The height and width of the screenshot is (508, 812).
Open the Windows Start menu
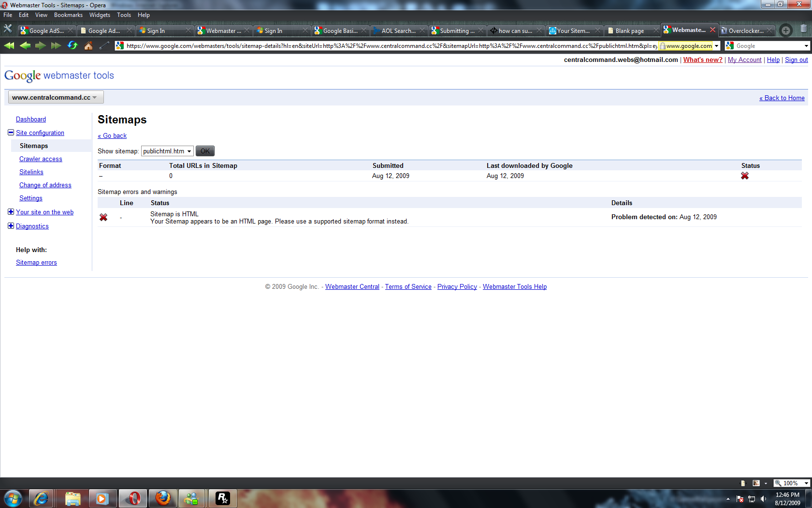pos(13,498)
